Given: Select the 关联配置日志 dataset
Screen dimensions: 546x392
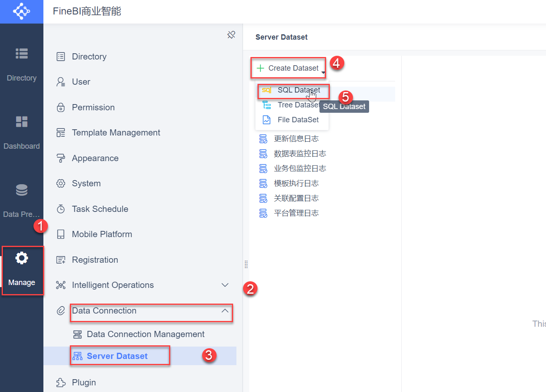Looking at the screenshot, I should (296, 198).
